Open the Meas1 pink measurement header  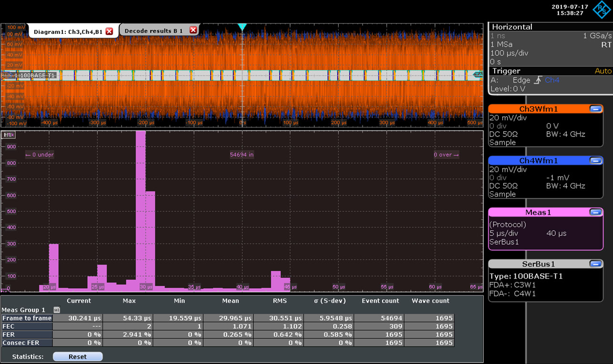pyautogui.click(x=539, y=212)
